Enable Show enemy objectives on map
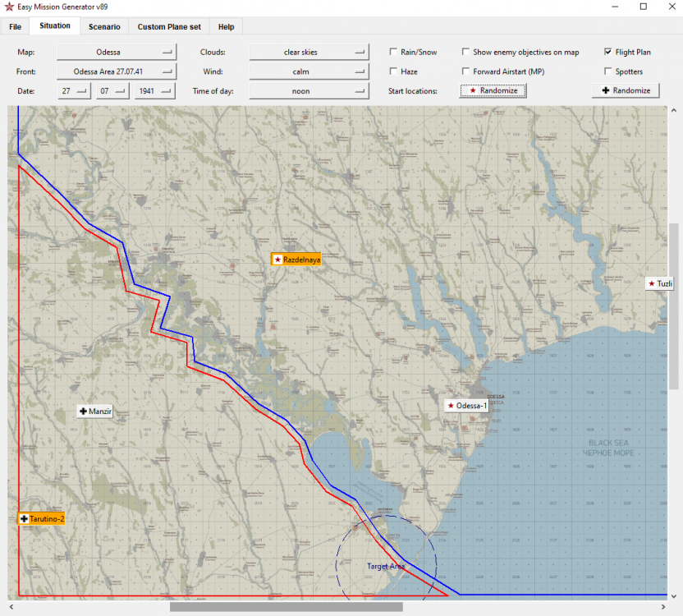The width and height of the screenshot is (683, 616). point(466,52)
